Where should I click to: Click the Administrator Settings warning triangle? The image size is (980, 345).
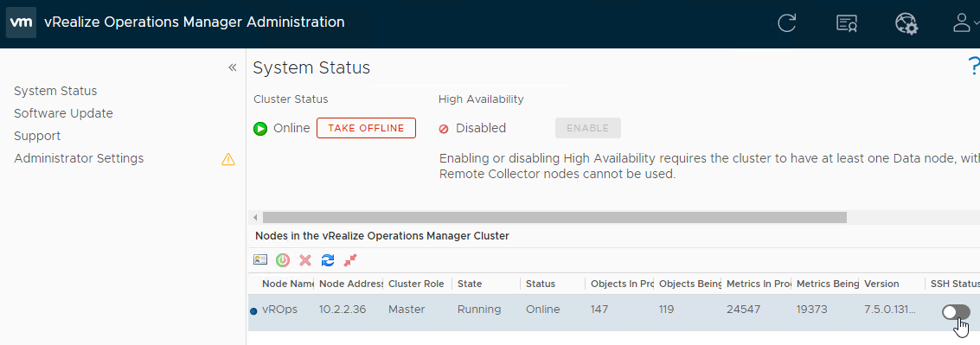pyautogui.click(x=228, y=159)
